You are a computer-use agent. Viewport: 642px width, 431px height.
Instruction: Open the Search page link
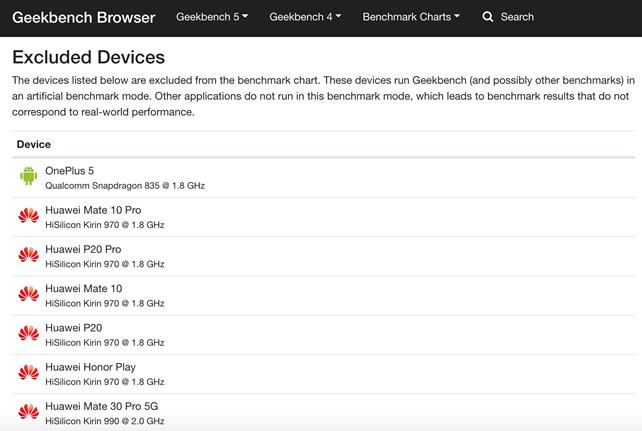click(517, 17)
